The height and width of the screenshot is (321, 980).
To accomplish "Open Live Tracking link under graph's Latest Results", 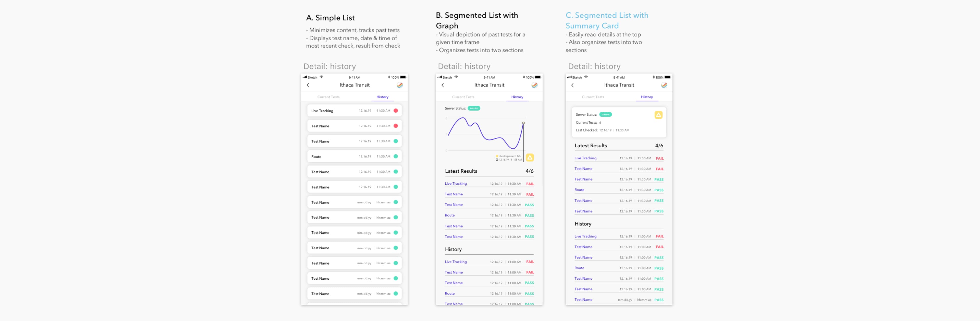I will click(x=455, y=184).
